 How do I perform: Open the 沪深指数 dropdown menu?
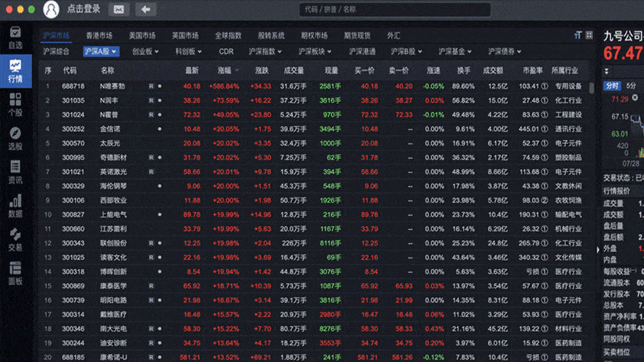pyautogui.click(x=265, y=52)
